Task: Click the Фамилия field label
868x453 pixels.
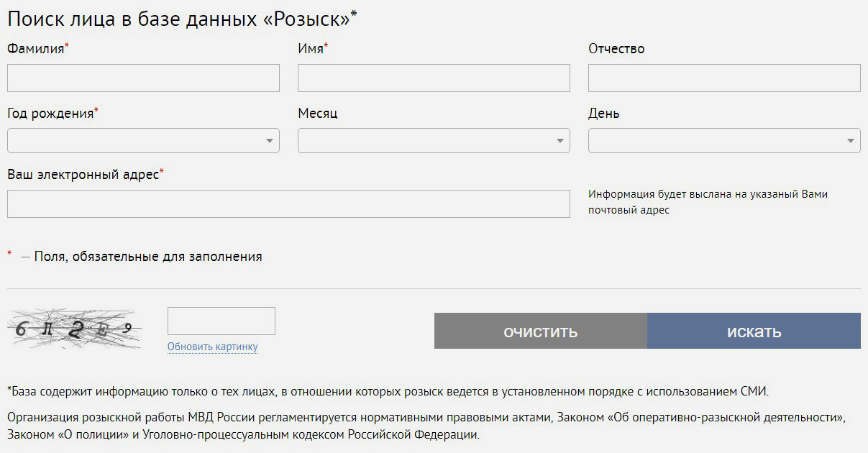Action: point(36,49)
